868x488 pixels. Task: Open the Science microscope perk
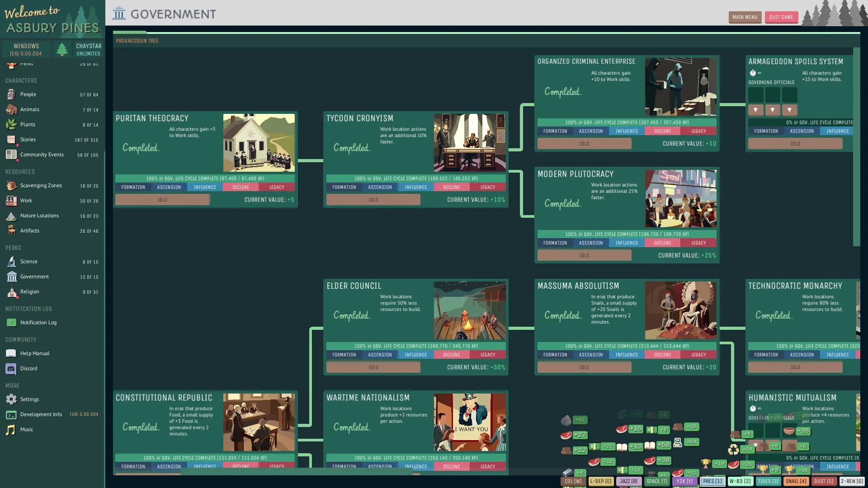[x=12, y=262]
